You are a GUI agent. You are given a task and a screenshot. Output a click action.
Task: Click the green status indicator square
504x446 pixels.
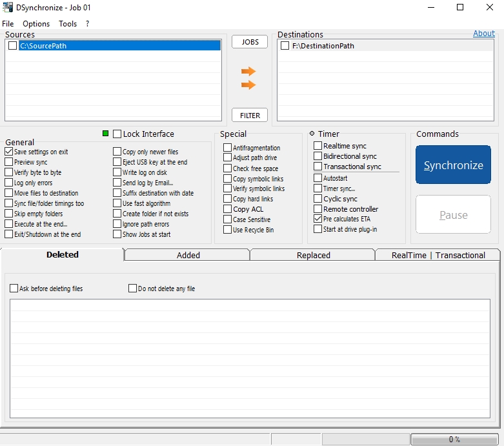(105, 134)
